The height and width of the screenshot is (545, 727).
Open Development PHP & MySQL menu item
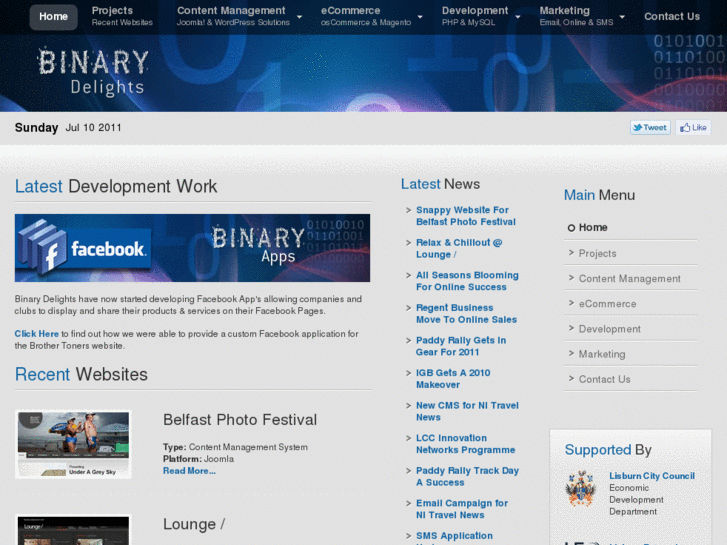[475, 16]
